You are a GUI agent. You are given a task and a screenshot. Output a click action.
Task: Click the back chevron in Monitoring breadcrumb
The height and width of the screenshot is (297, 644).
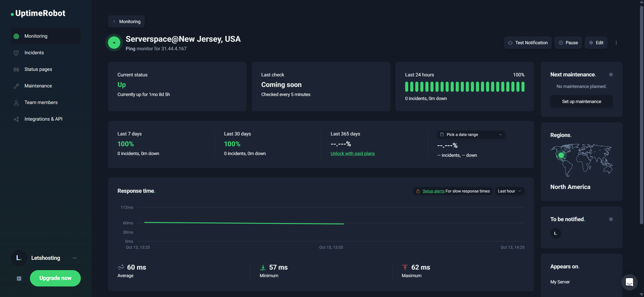tap(114, 21)
